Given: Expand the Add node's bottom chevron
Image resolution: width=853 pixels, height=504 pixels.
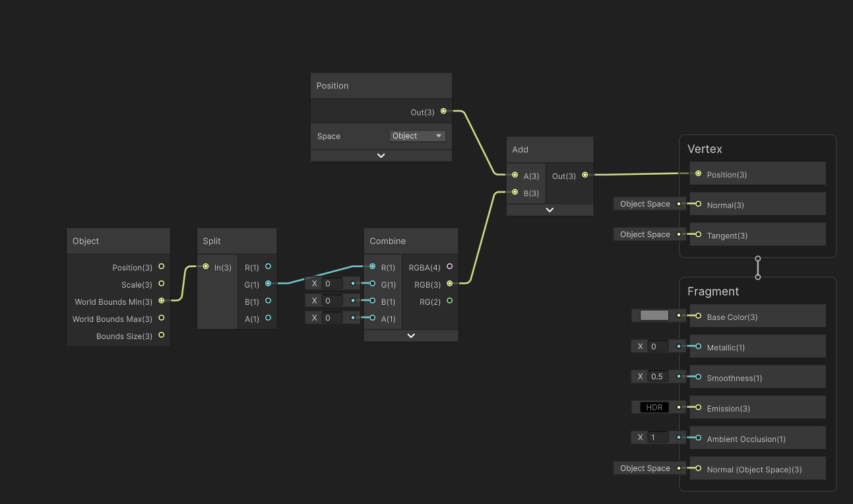Looking at the screenshot, I should click(550, 209).
